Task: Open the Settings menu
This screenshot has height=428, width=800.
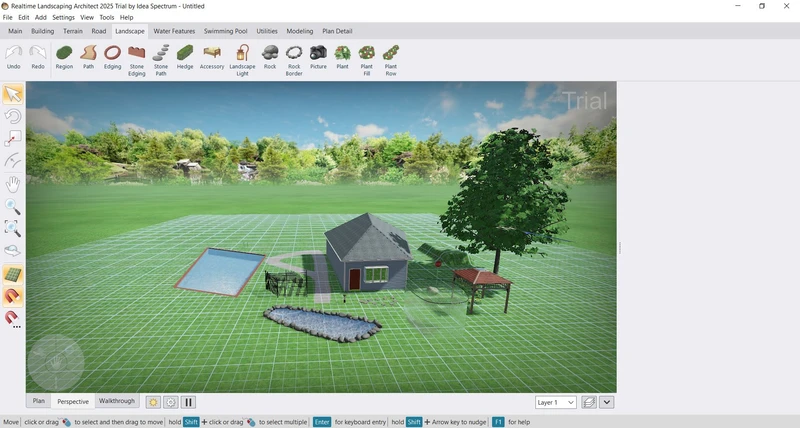Action: coord(63,17)
